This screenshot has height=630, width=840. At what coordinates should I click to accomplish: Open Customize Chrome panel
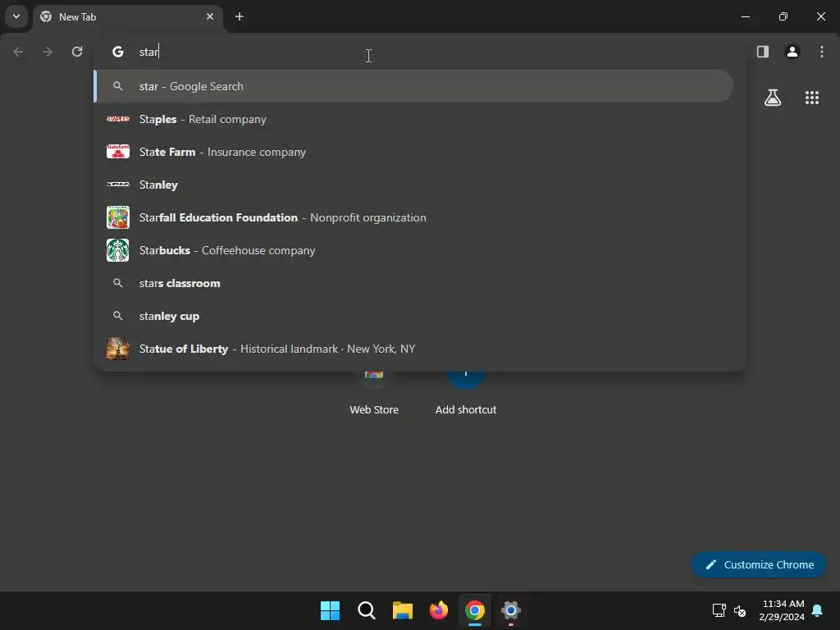point(759,564)
